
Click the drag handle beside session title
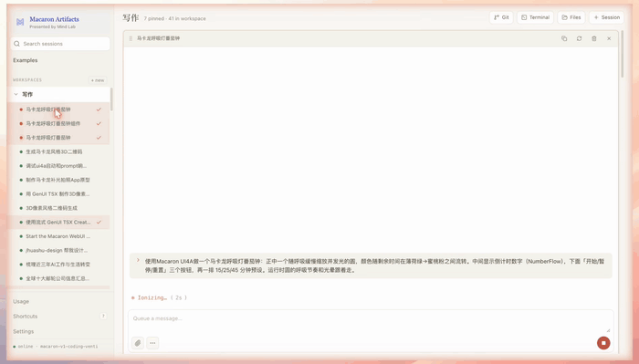coord(131,38)
